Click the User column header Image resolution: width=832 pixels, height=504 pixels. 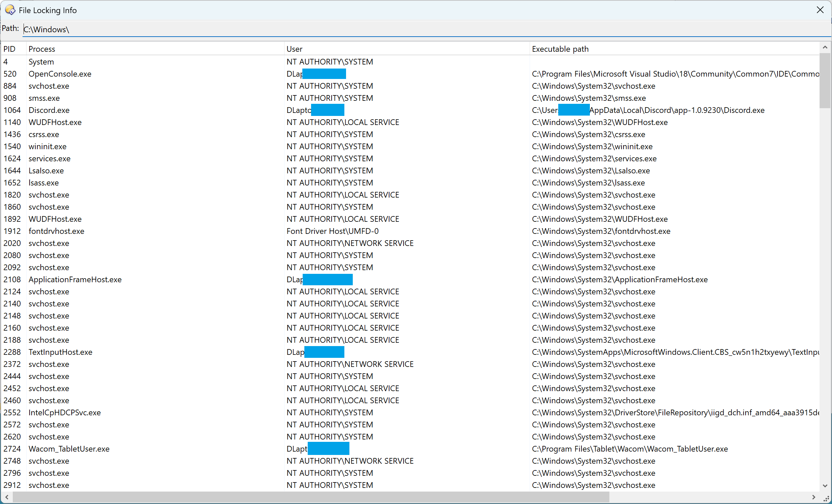pos(295,49)
